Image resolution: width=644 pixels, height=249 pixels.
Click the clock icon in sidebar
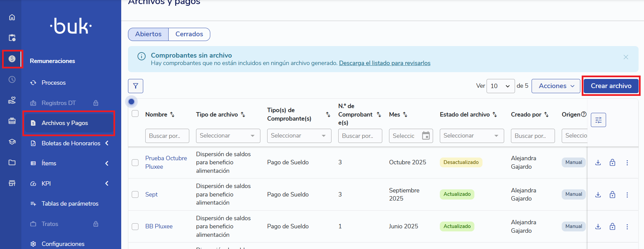click(x=12, y=80)
